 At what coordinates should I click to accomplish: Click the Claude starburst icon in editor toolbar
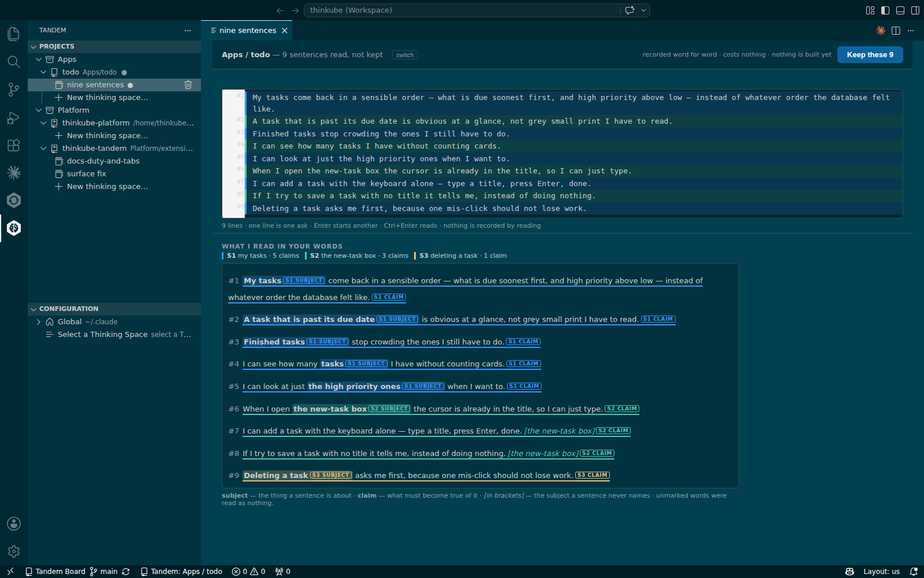click(x=881, y=31)
